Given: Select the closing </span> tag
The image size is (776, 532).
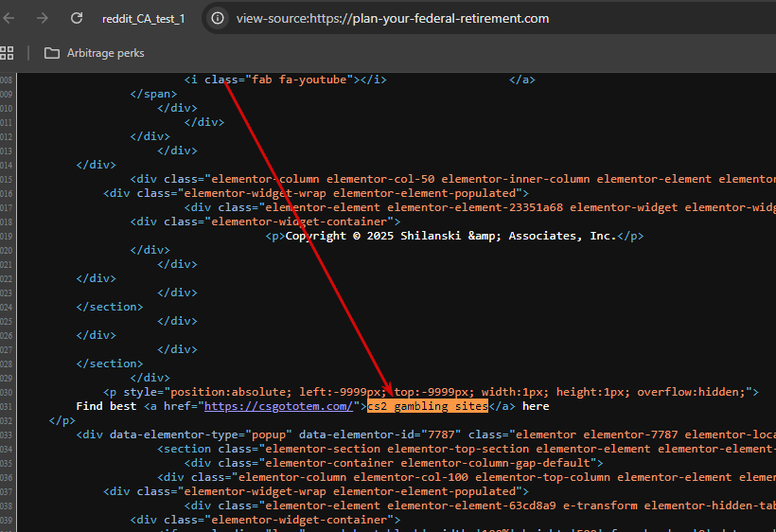Looking at the screenshot, I should [153, 94].
